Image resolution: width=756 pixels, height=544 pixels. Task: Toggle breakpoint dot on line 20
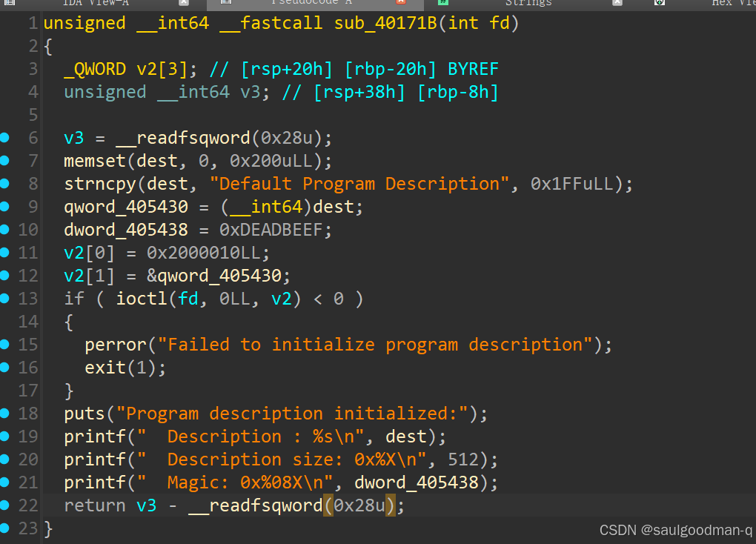click(x=4, y=459)
